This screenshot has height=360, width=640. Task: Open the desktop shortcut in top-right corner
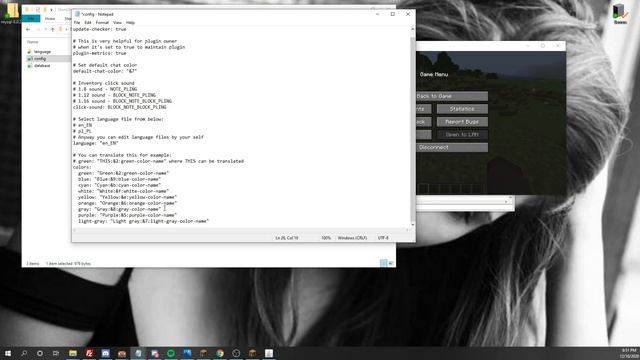pyautogui.click(x=620, y=13)
